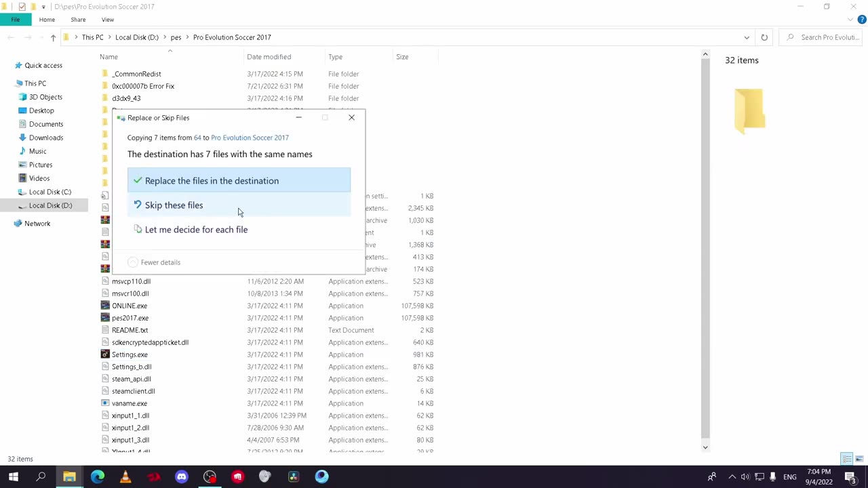This screenshot has height=488, width=868.
Task: Open Videos in the navigation pane
Action: (39, 178)
